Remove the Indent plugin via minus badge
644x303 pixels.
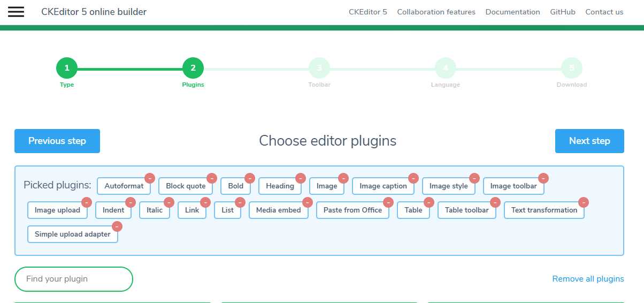tap(131, 202)
